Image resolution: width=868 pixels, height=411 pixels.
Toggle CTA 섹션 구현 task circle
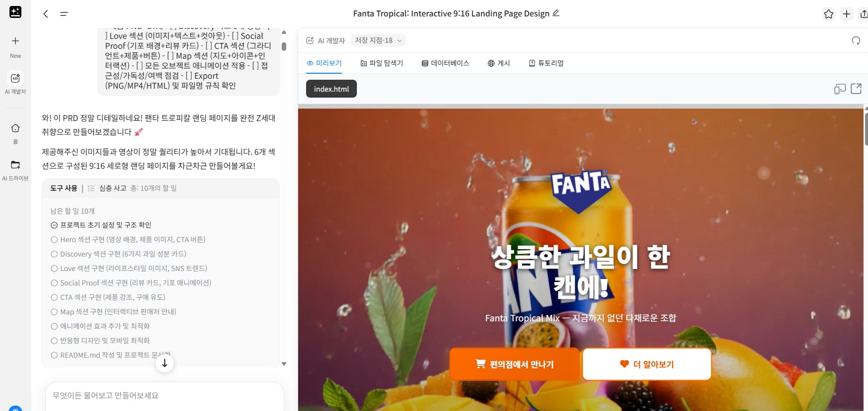[x=54, y=297]
